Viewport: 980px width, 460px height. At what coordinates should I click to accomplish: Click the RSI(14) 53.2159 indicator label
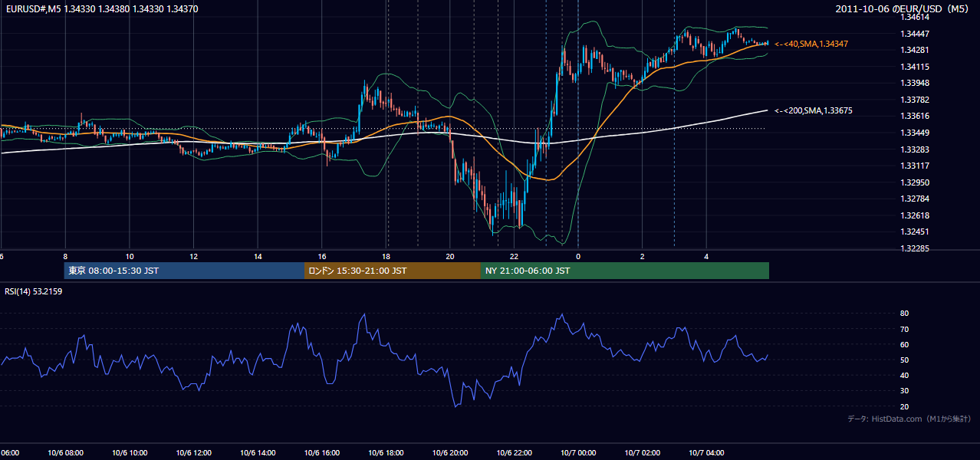point(34,291)
